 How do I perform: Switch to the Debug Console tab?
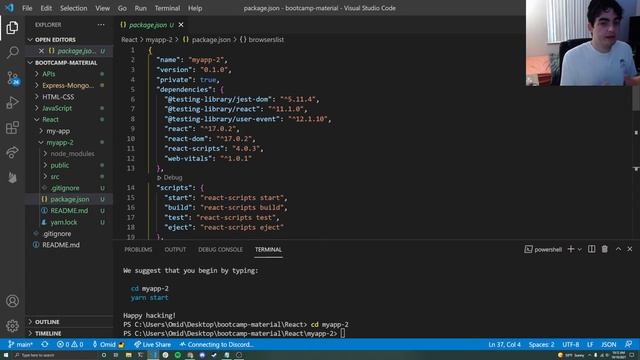point(220,249)
